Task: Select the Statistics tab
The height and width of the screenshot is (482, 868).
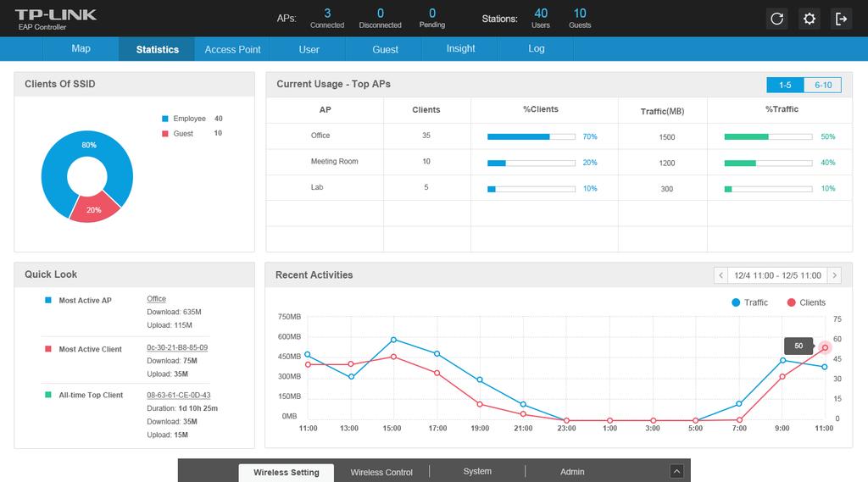Action: [x=157, y=49]
